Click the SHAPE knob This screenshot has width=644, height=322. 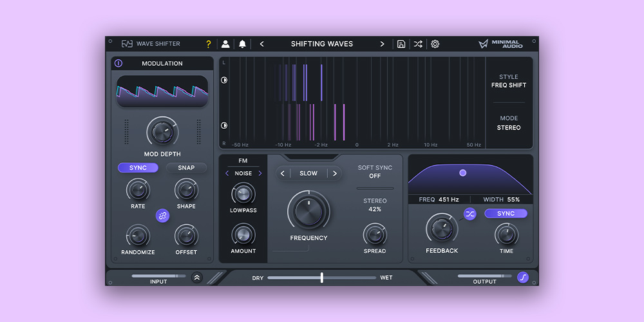point(186,190)
